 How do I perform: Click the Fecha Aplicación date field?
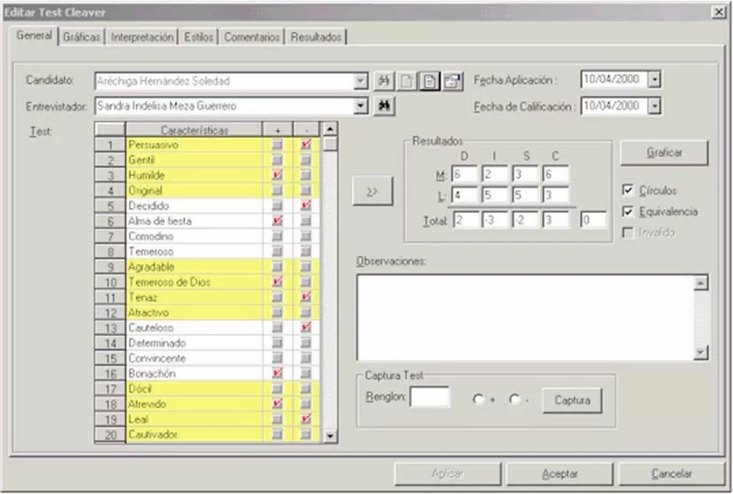[x=614, y=79]
